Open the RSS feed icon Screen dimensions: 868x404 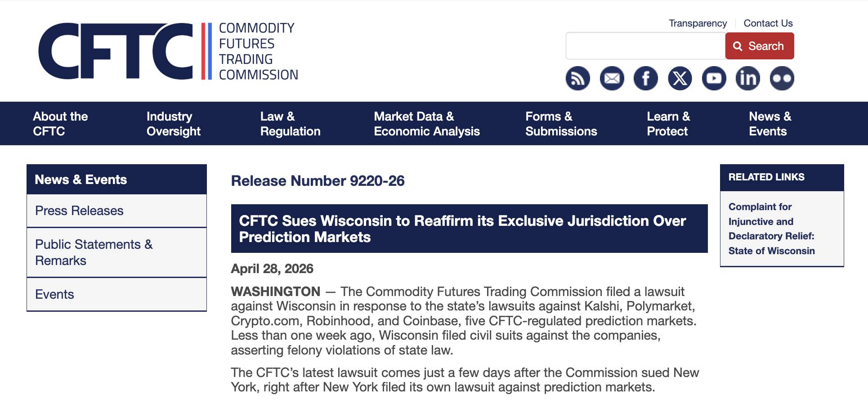click(x=577, y=79)
